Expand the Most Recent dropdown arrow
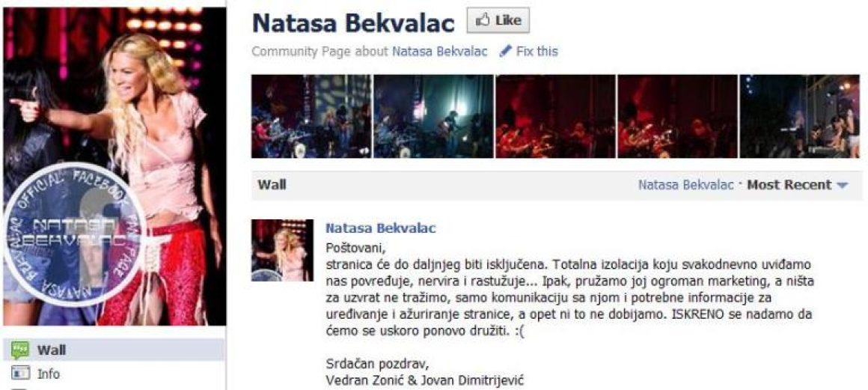The image size is (868, 390). [x=842, y=186]
